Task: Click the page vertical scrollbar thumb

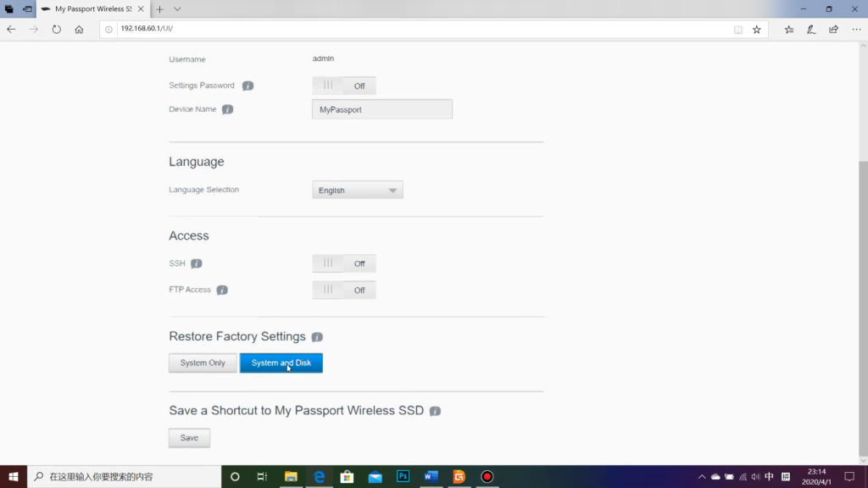Action: click(863, 307)
